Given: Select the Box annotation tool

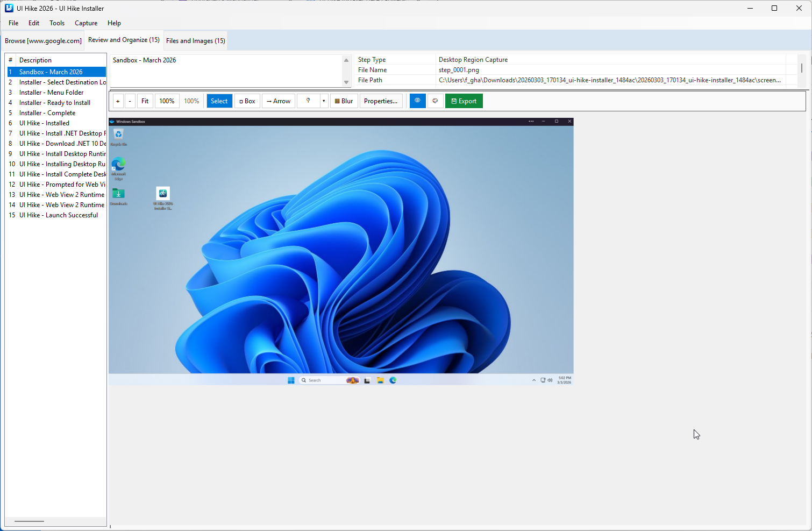Looking at the screenshot, I should coord(247,101).
